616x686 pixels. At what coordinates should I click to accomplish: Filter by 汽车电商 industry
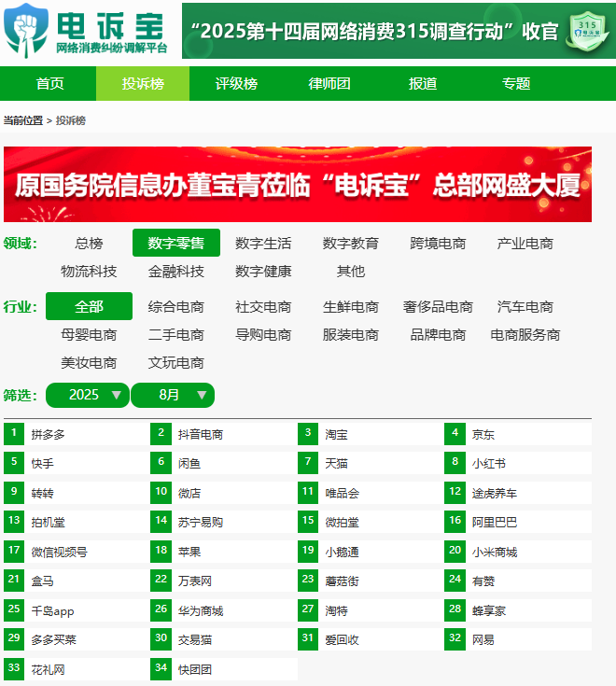(525, 306)
